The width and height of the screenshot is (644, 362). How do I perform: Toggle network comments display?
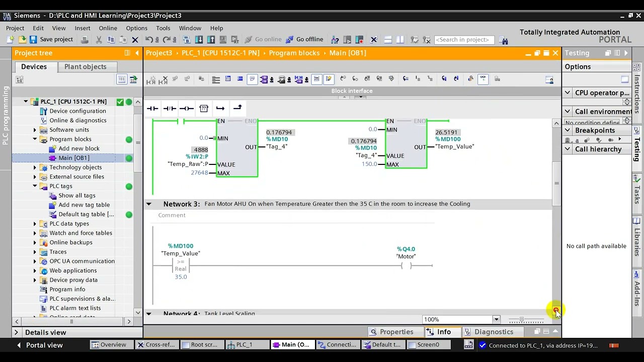click(316, 79)
